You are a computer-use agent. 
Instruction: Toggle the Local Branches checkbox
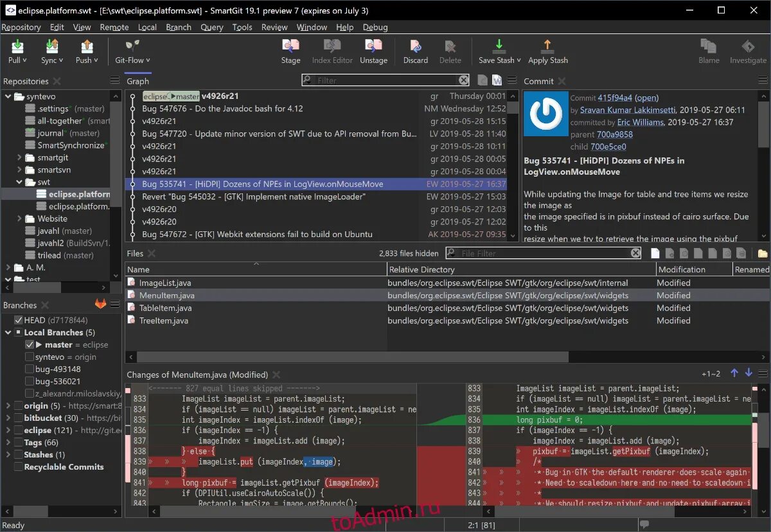(x=19, y=332)
